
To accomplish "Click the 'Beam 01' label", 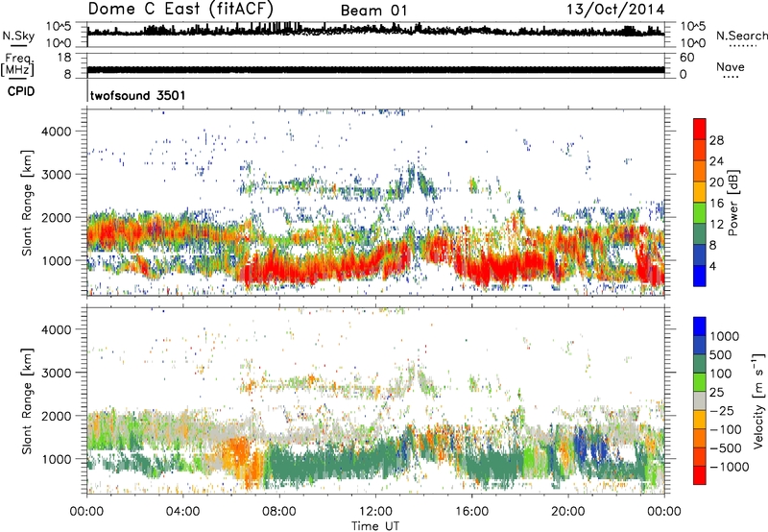I will pyautogui.click(x=373, y=11).
